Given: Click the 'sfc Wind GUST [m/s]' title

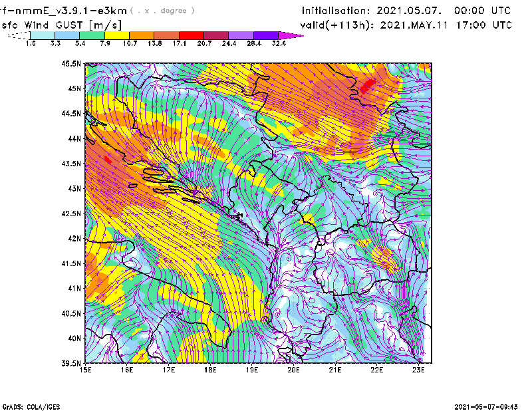Looking at the screenshot, I should (x=61, y=25).
